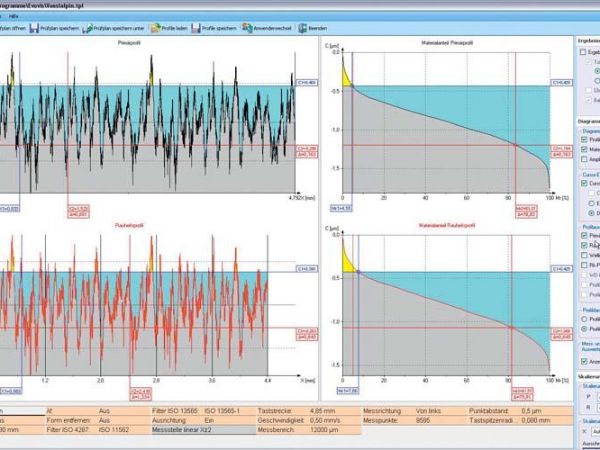Click the Beenden toolbar button
Screen dimensions: 600x450
pos(313,28)
